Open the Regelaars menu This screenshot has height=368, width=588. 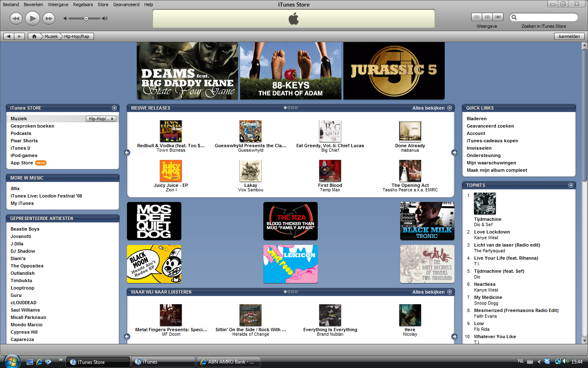point(83,4)
